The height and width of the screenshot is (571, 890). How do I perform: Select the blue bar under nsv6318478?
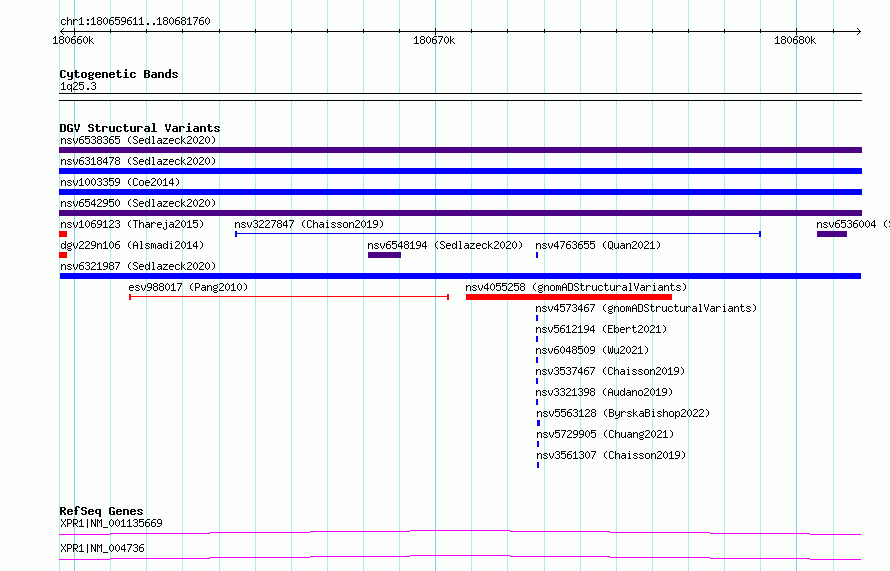[460, 171]
